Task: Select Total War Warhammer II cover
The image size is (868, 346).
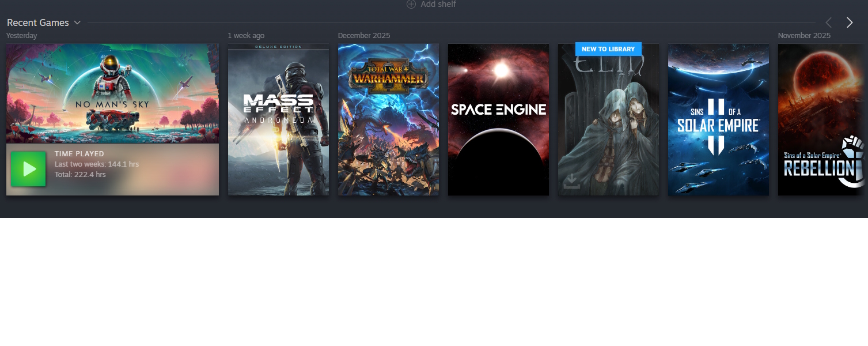Action: click(388, 119)
